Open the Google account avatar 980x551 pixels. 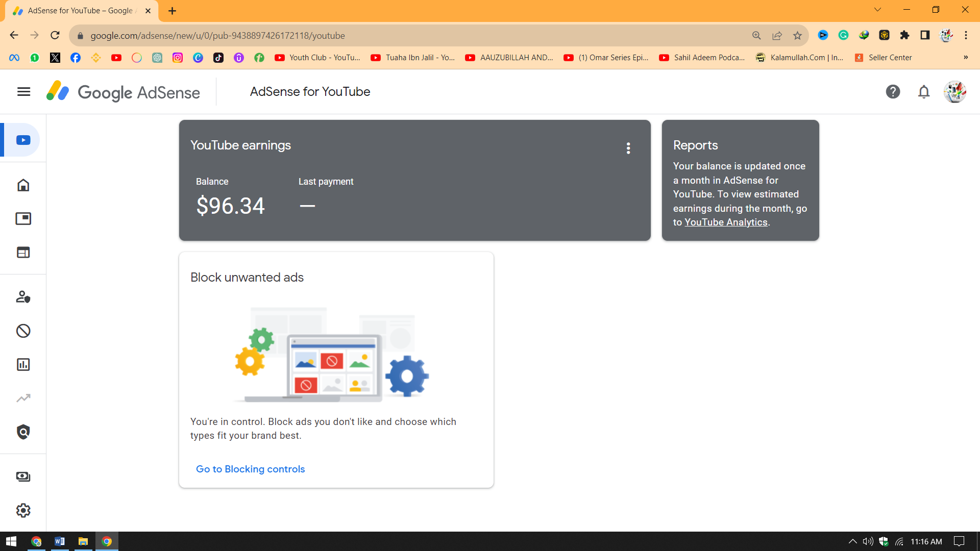955,92
